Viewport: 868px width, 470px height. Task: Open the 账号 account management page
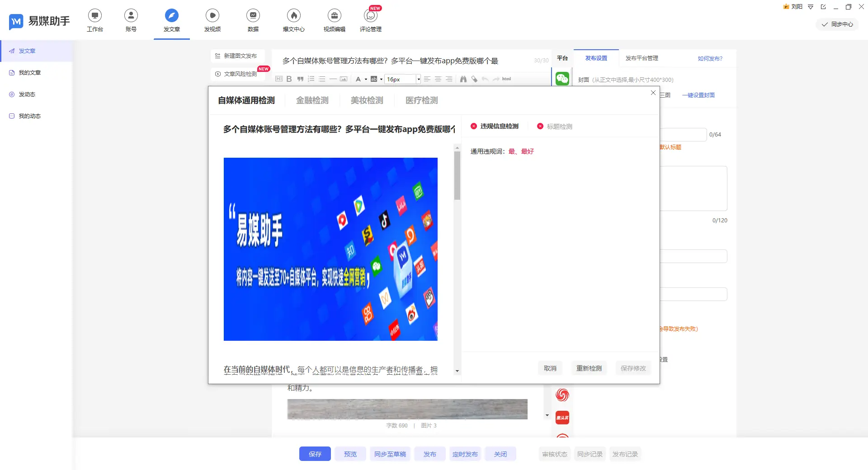coord(131,20)
